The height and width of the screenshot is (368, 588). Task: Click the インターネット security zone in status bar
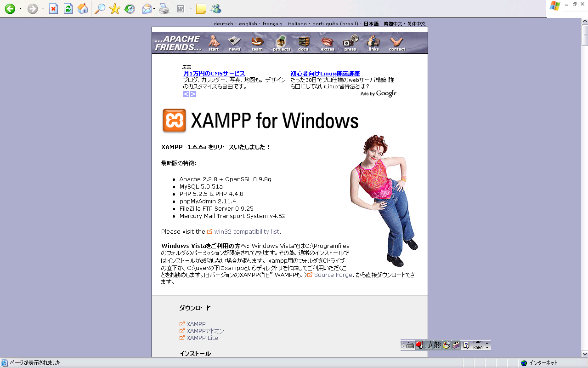(x=540, y=363)
